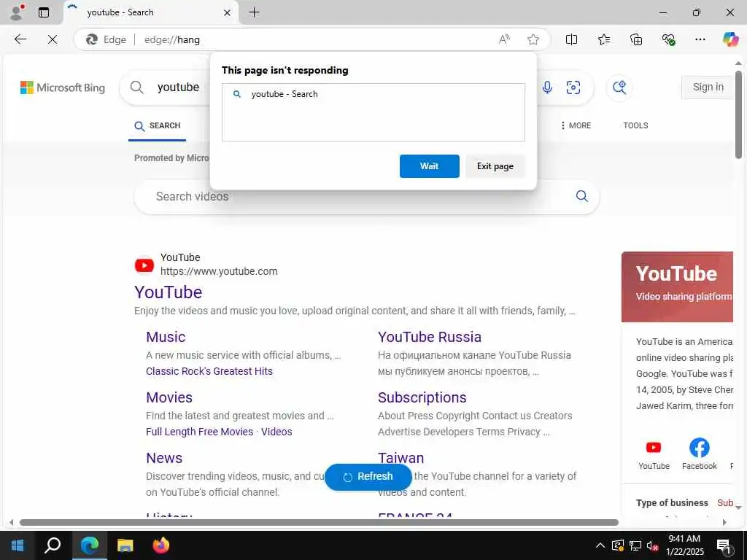This screenshot has height=560, width=747.
Task: Open a new tab with the plus button
Action: (x=255, y=12)
